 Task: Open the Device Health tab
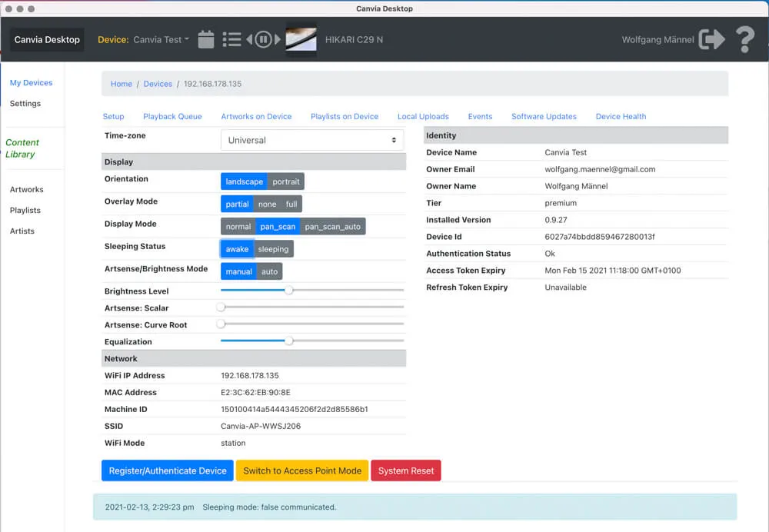621,117
